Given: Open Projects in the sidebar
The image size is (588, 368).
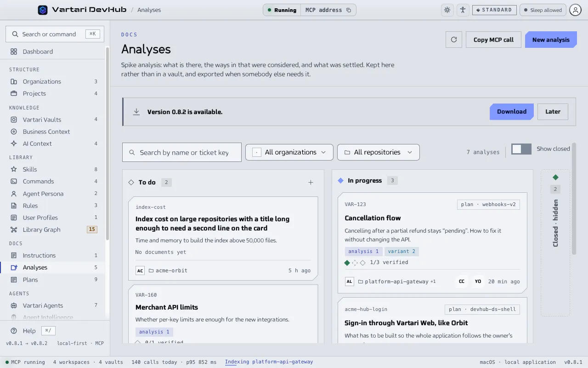Looking at the screenshot, I should pyautogui.click(x=53, y=93).
